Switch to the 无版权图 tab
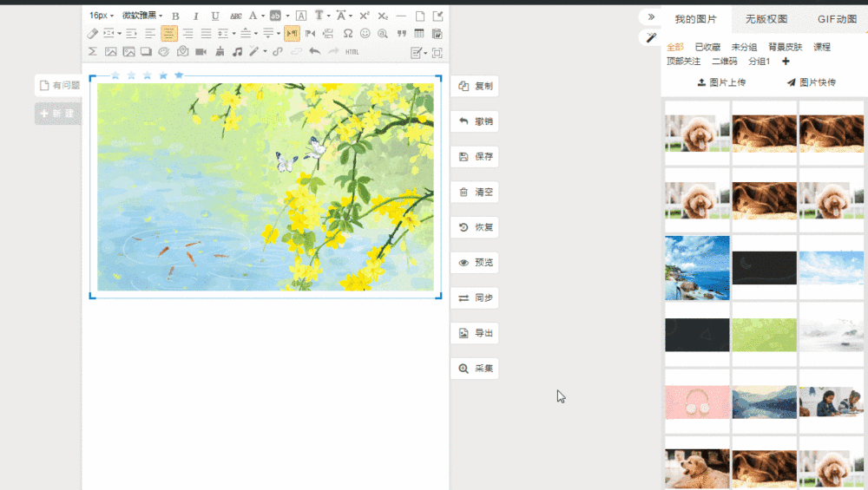Screen dimensions: 868x490 (x=766, y=18)
